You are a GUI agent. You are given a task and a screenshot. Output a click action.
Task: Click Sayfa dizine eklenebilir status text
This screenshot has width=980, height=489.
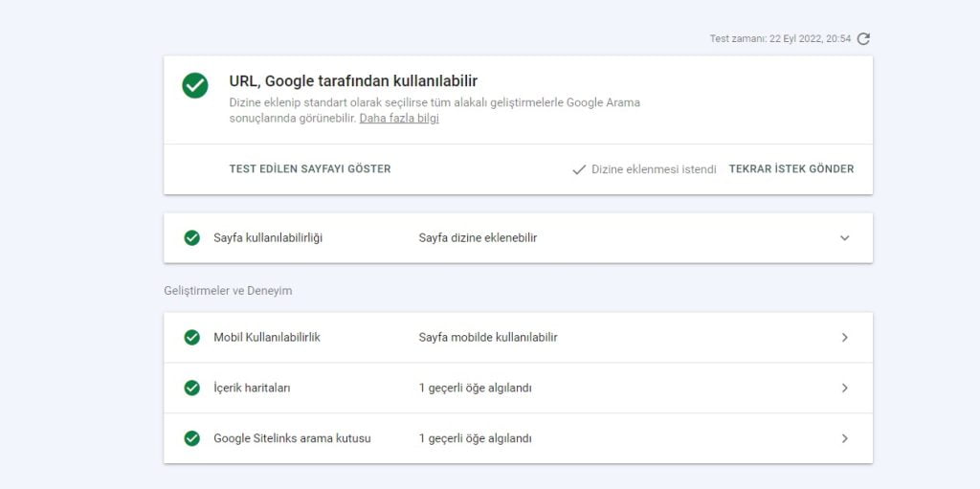click(478, 238)
